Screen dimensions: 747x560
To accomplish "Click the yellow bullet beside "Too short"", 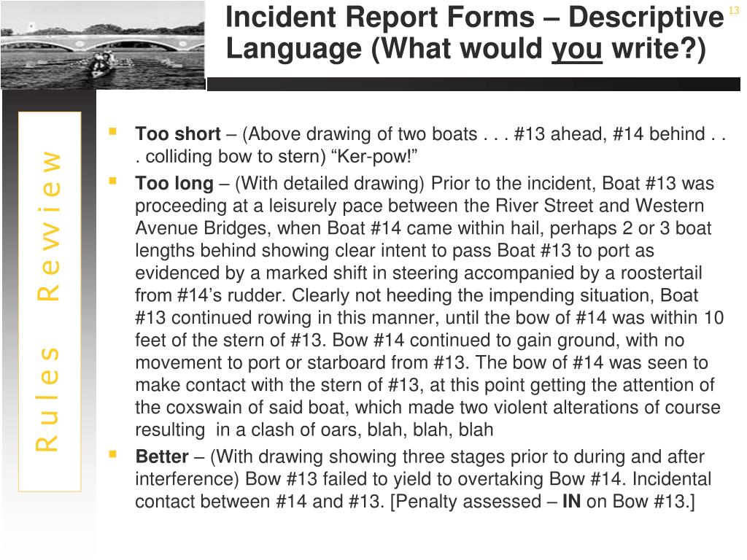I will tap(113, 132).
